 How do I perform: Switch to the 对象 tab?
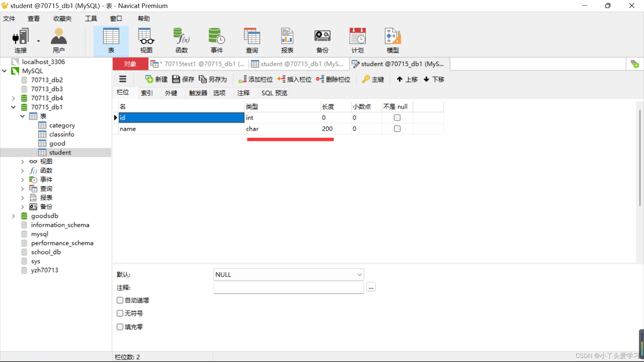click(130, 64)
